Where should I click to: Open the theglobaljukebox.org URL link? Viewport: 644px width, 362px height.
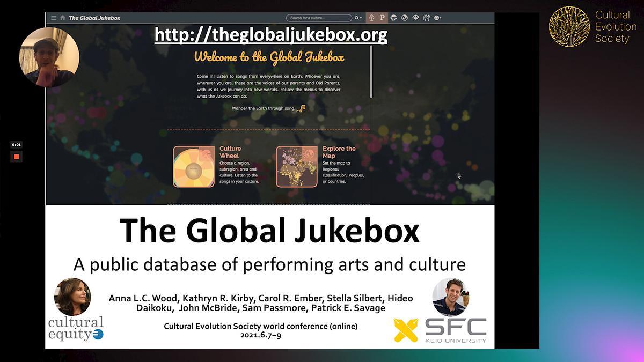270,35
